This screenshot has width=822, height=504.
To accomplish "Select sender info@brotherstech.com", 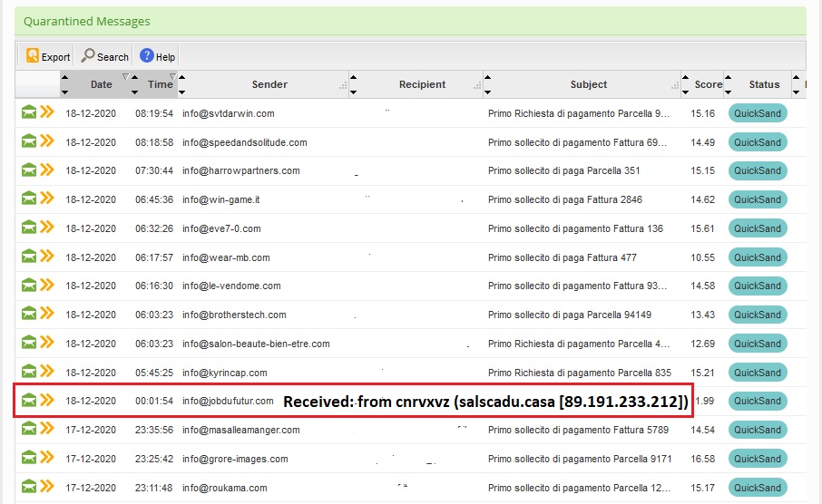I will click(x=234, y=315).
